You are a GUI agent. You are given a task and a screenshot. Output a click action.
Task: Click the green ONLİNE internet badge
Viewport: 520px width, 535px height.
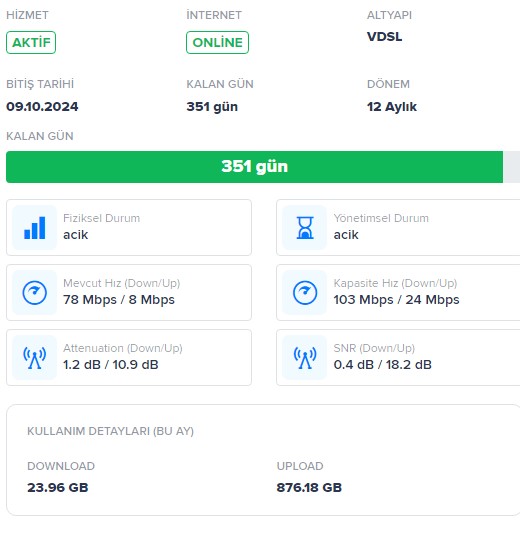point(217,43)
